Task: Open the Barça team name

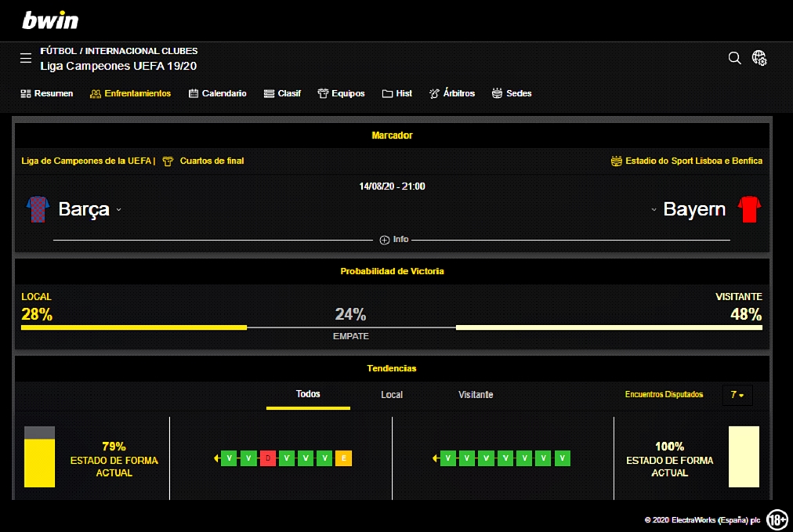Action: [84, 209]
